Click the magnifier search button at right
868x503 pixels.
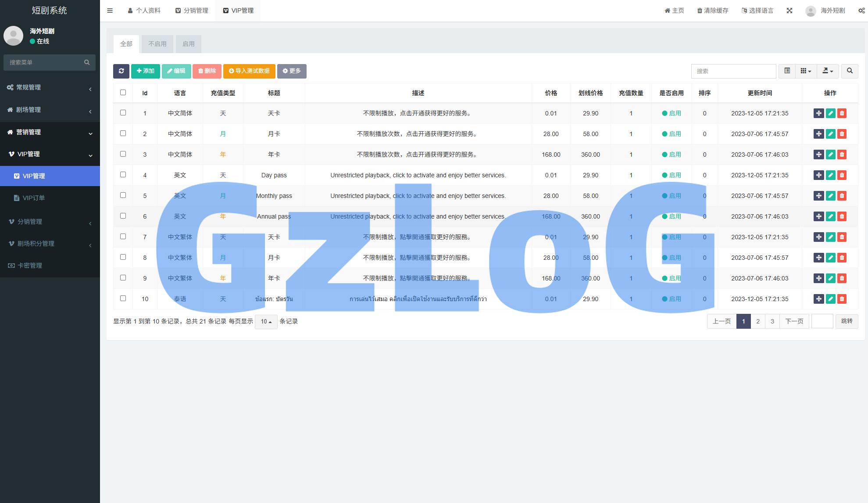[x=850, y=71]
